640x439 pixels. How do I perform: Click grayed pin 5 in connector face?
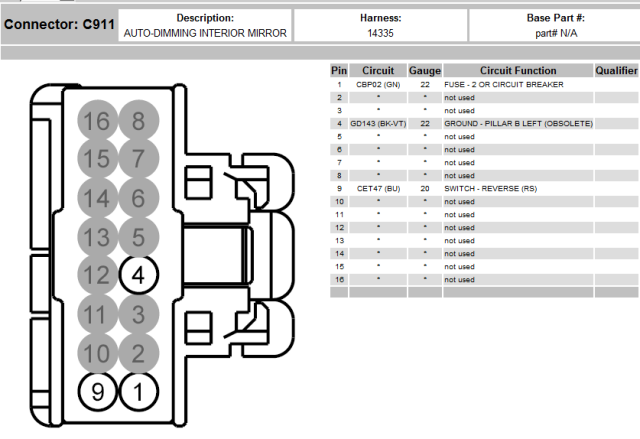pos(138,237)
